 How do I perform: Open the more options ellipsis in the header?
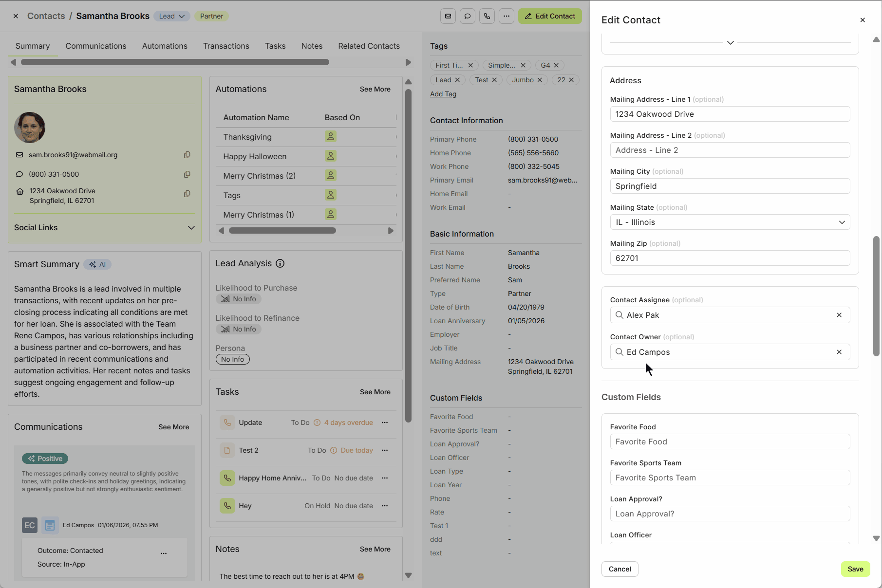click(507, 16)
